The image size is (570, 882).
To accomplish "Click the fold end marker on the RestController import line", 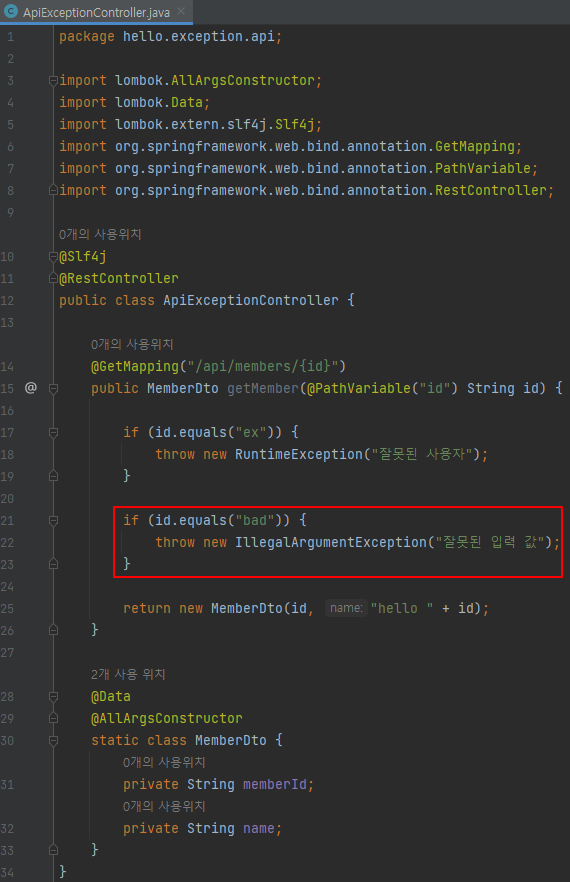I will coord(53,190).
